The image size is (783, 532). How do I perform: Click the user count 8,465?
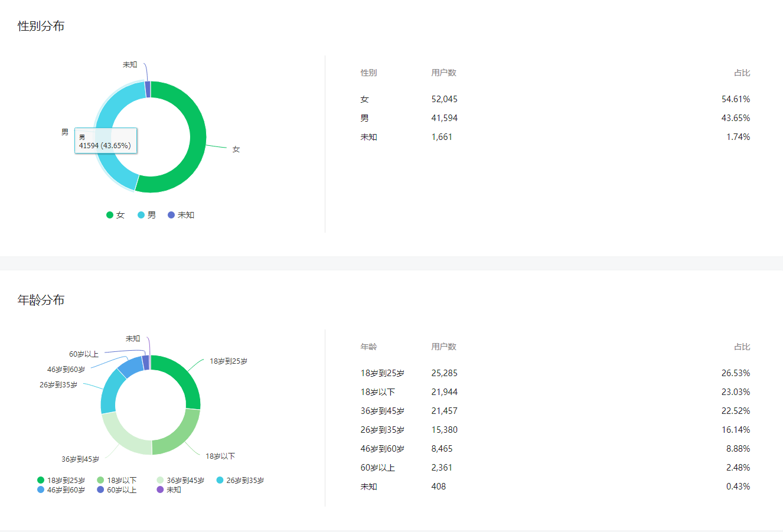click(442, 449)
